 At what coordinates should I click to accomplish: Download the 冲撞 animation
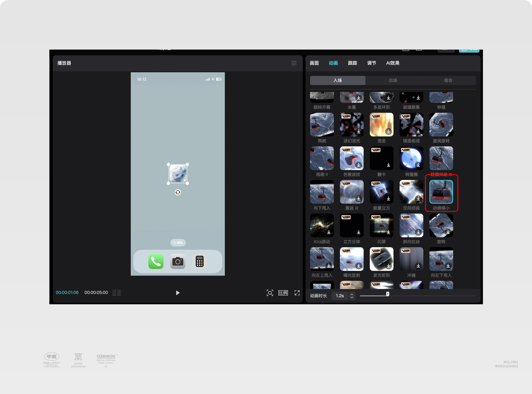418,266
